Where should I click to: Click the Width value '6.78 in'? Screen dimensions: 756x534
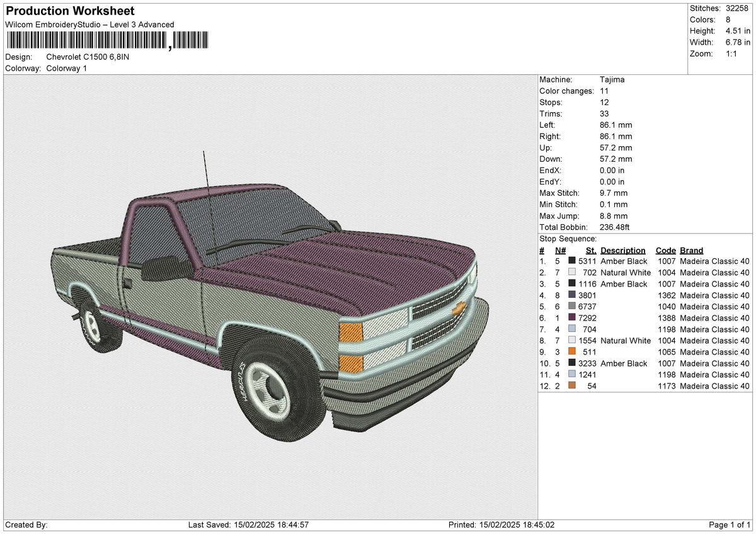point(738,42)
